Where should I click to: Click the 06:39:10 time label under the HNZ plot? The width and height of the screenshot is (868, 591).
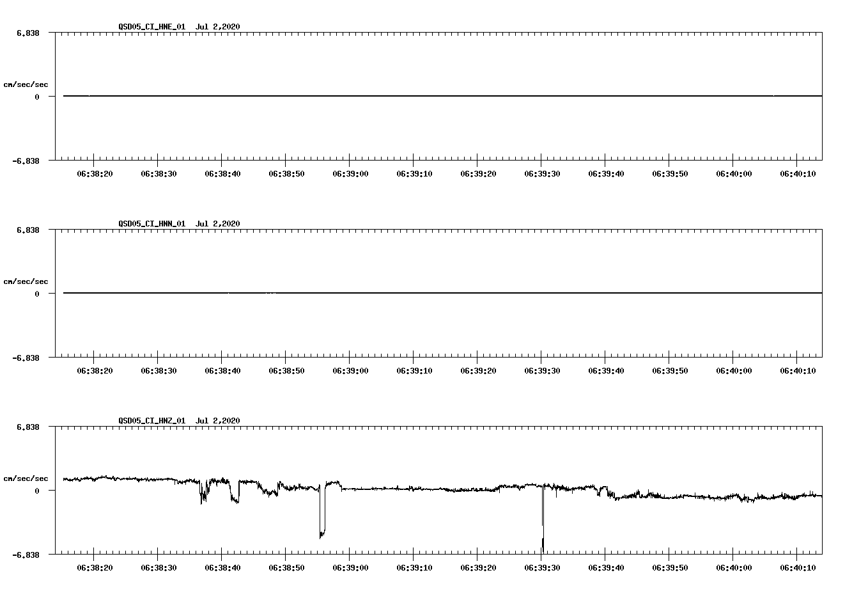414,567
